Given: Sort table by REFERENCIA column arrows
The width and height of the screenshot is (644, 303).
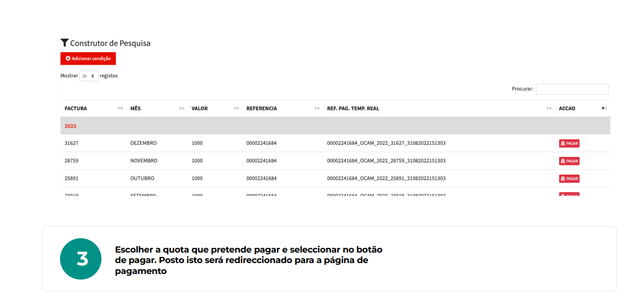Looking at the screenshot, I should click(x=317, y=108).
